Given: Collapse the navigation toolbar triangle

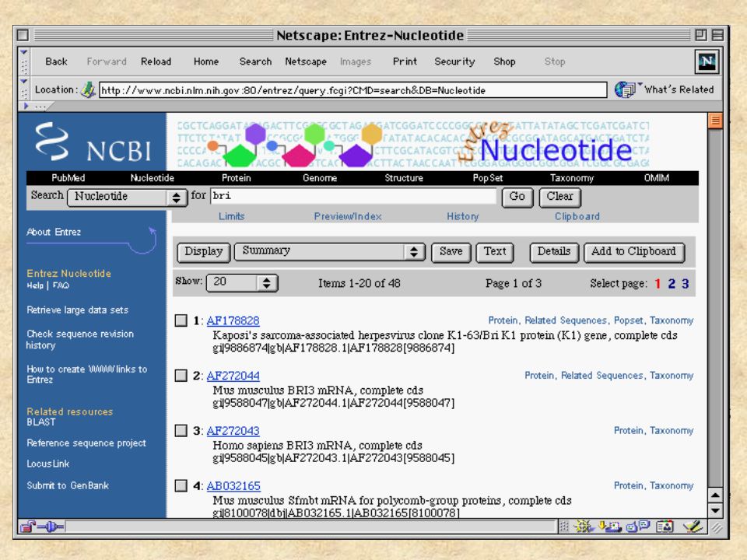Looking at the screenshot, I should tap(24, 51).
